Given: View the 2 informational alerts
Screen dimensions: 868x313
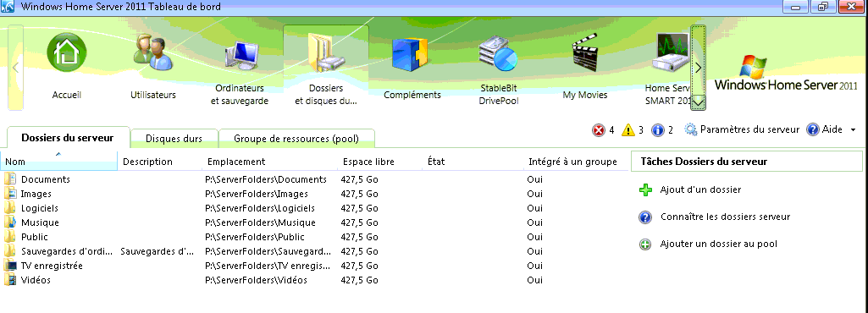Looking at the screenshot, I should pyautogui.click(x=662, y=130).
